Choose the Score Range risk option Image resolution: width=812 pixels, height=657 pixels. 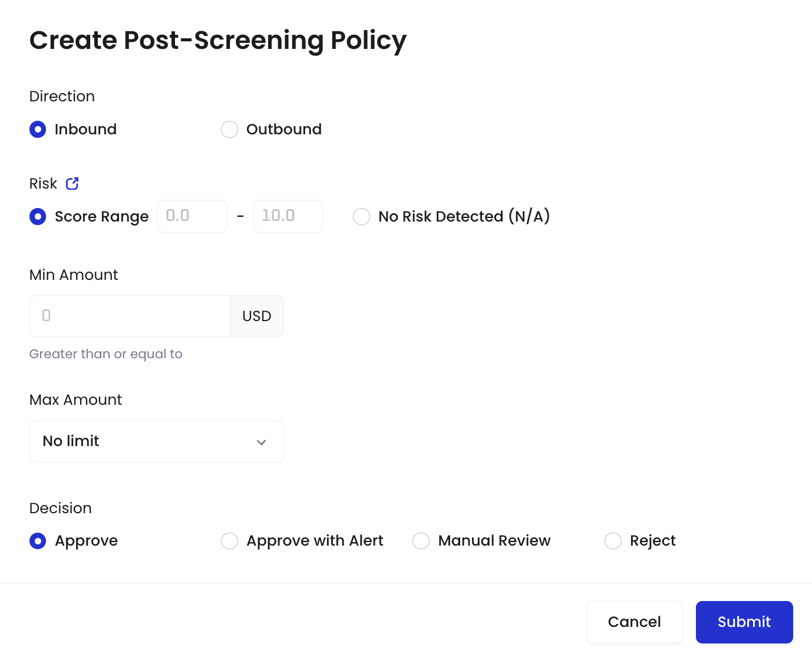(x=38, y=217)
